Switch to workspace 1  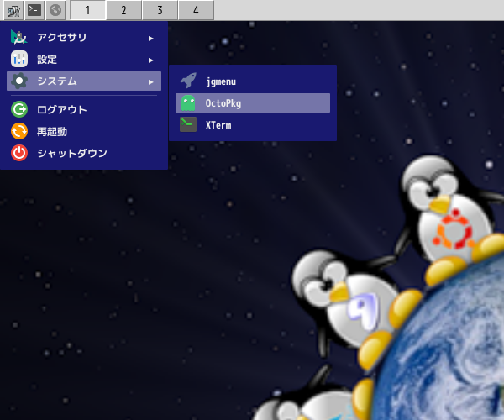[x=87, y=11]
